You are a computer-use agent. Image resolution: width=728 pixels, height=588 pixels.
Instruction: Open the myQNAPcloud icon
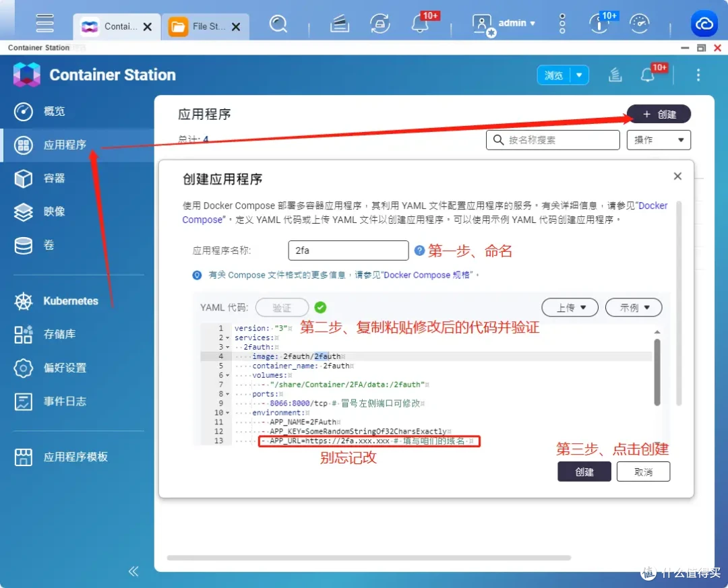[x=704, y=23]
